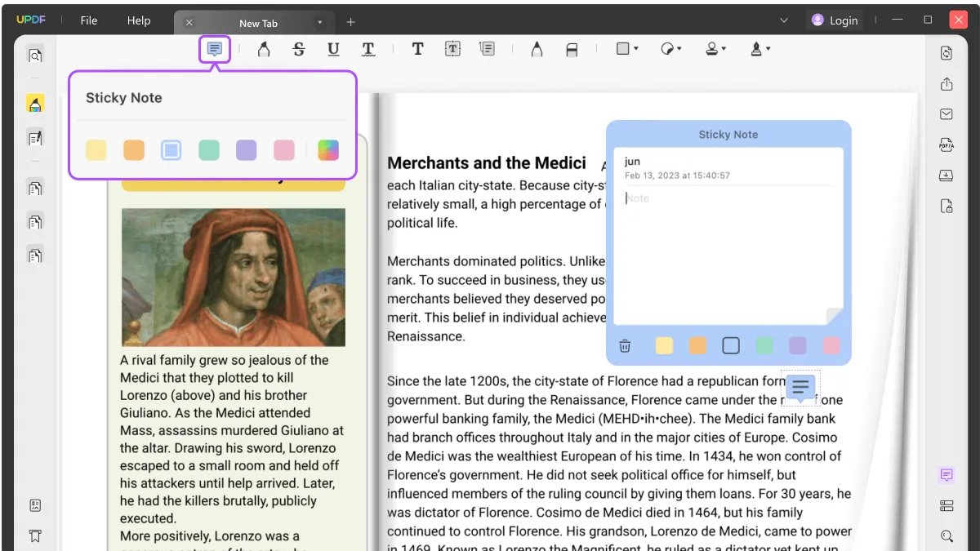Pick the purple sticky note color swatch
Viewport: 980px width, 551px height.
(x=246, y=150)
